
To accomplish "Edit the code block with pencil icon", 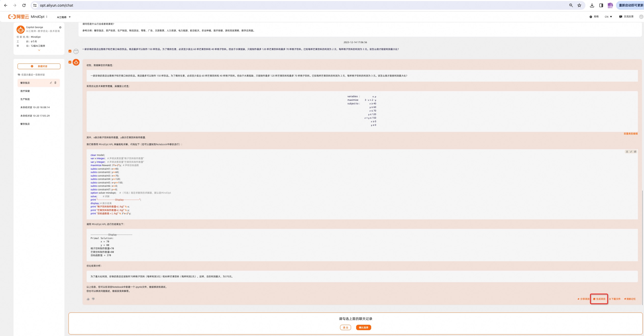I will click(631, 152).
